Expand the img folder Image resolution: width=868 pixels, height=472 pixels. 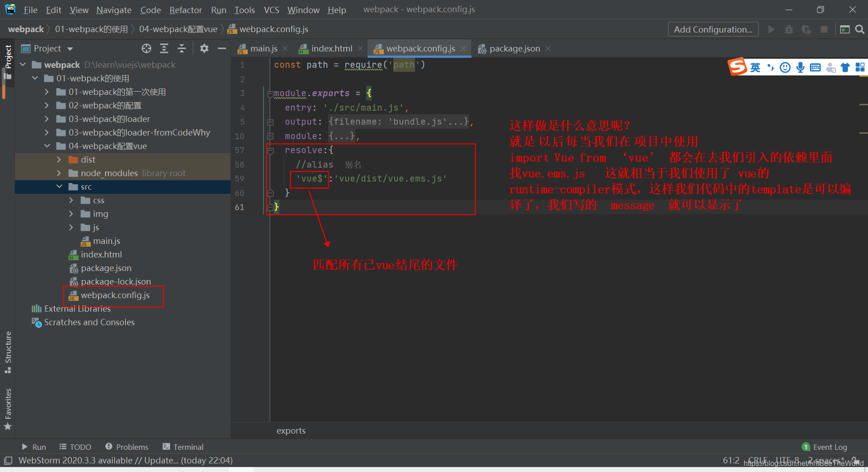(71, 214)
